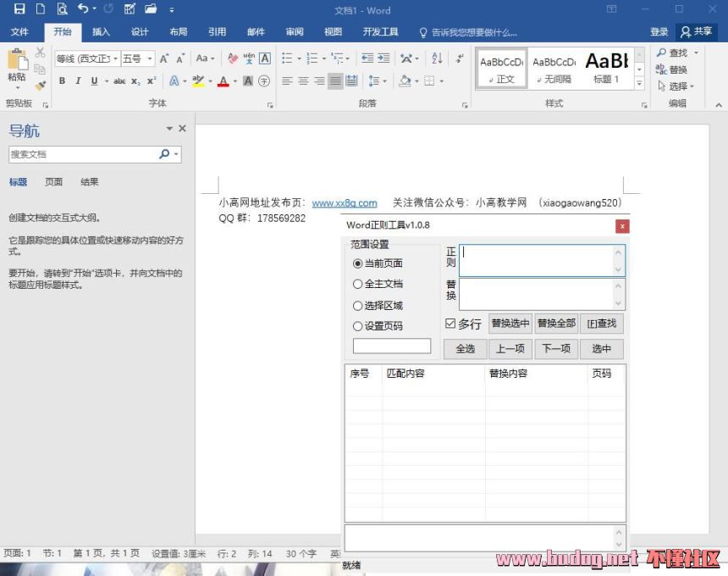This screenshot has width=728, height=576.
Task: Apply italic with the I icon
Action: coord(78,81)
